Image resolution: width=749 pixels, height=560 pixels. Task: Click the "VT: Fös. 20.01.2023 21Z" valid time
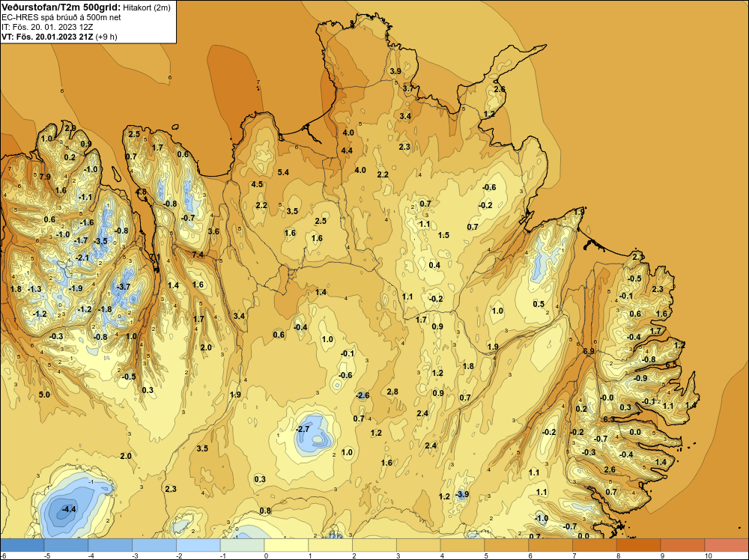tap(47, 37)
